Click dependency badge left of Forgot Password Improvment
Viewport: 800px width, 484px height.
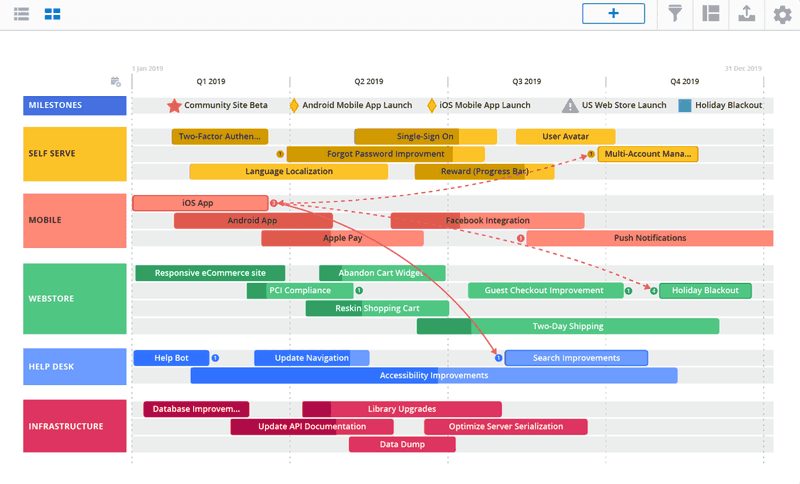coord(280,154)
